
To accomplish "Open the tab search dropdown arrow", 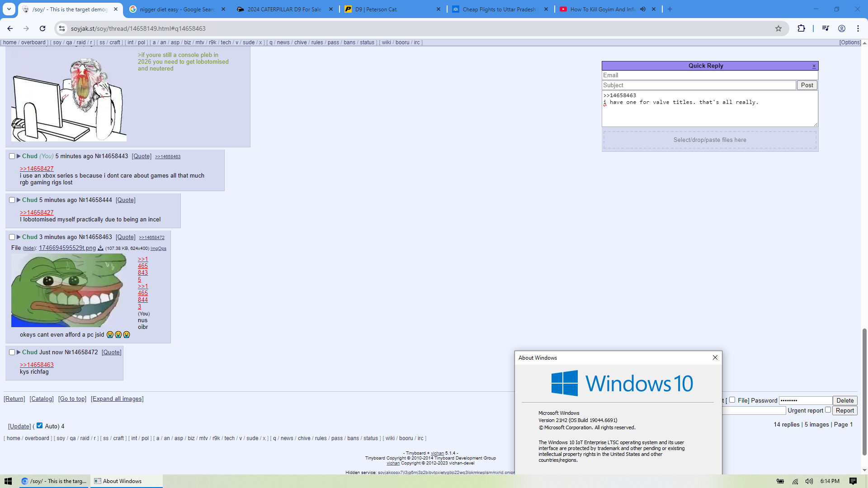I will pyautogui.click(x=9, y=9).
